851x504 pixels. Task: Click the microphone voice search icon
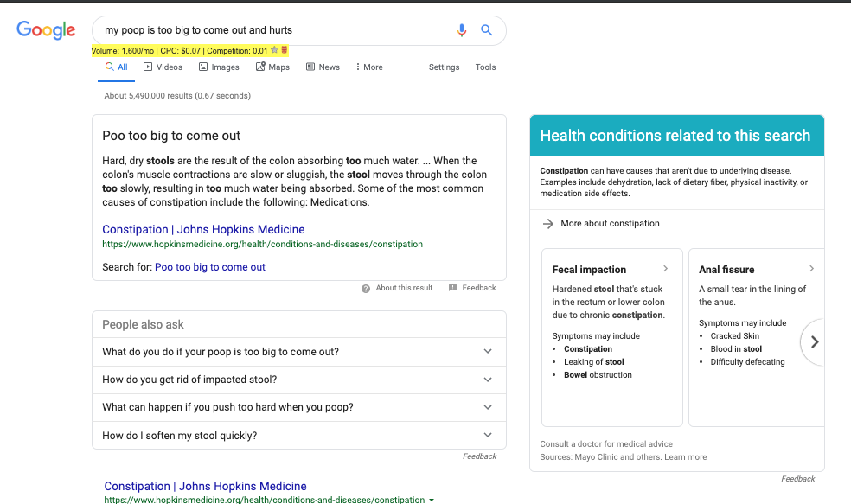[462, 30]
